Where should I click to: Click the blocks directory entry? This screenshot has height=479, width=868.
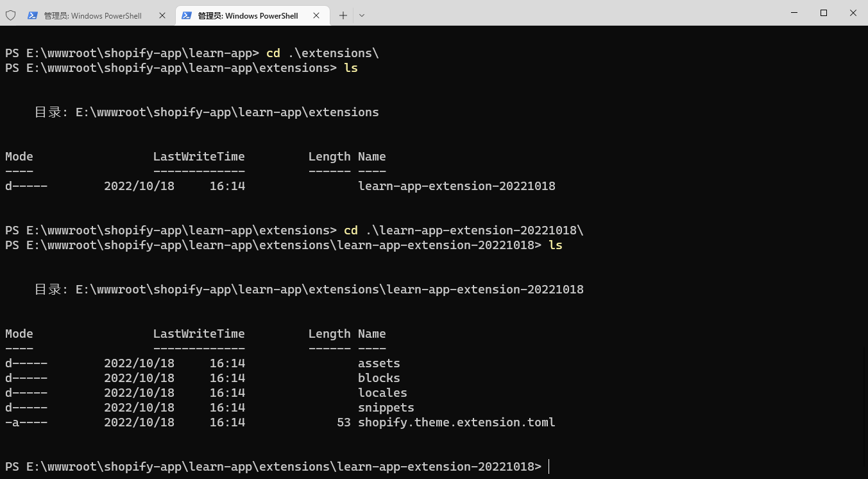(x=379, y=378)
